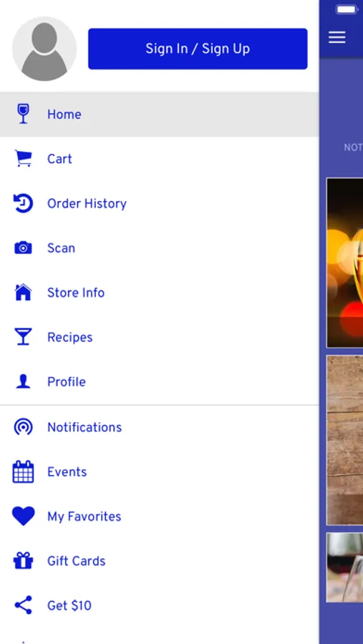Tap the default user avatar picture
This screenshot has width=363, height=644.
[x=44, y=49]
